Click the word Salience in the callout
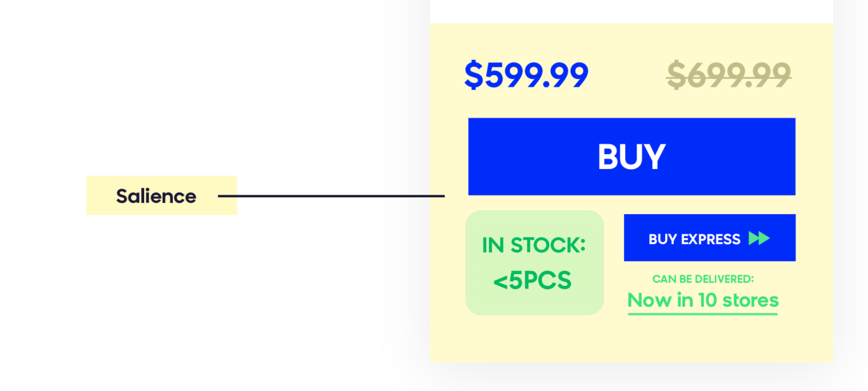Image resolution: width=868 pixels, height=391 pixels. 156,196
